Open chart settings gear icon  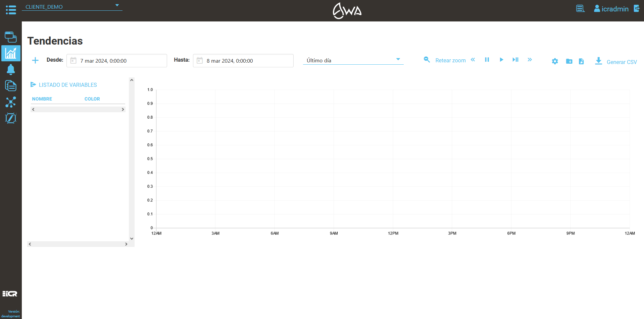click(555, 61)
